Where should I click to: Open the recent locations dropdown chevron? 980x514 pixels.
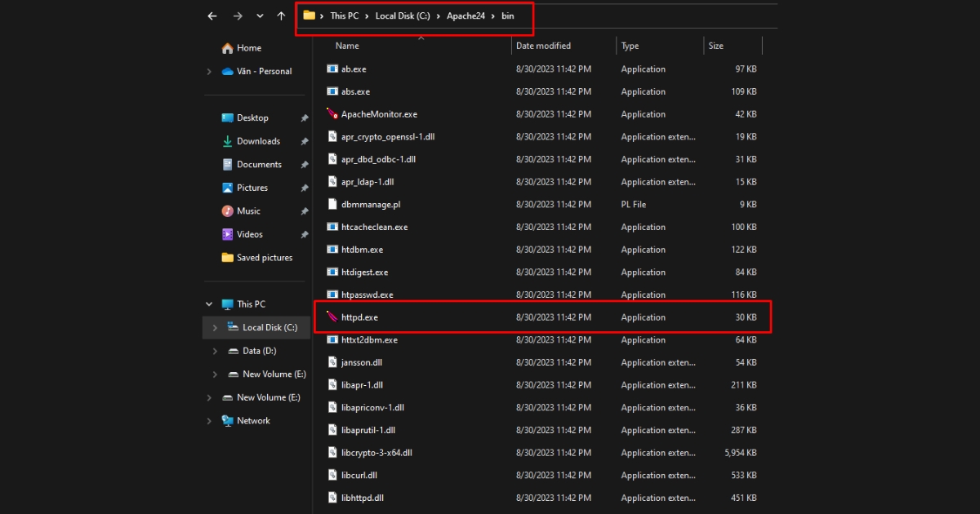(x=259, y=16)
